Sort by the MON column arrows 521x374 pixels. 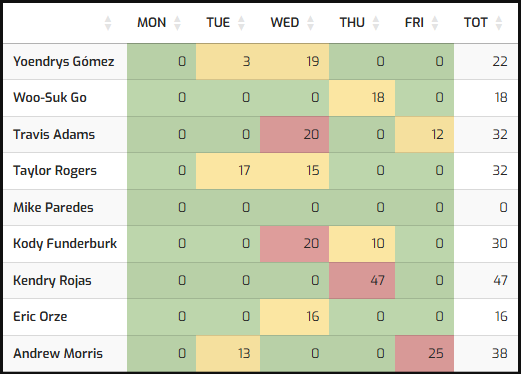(177, 23)
